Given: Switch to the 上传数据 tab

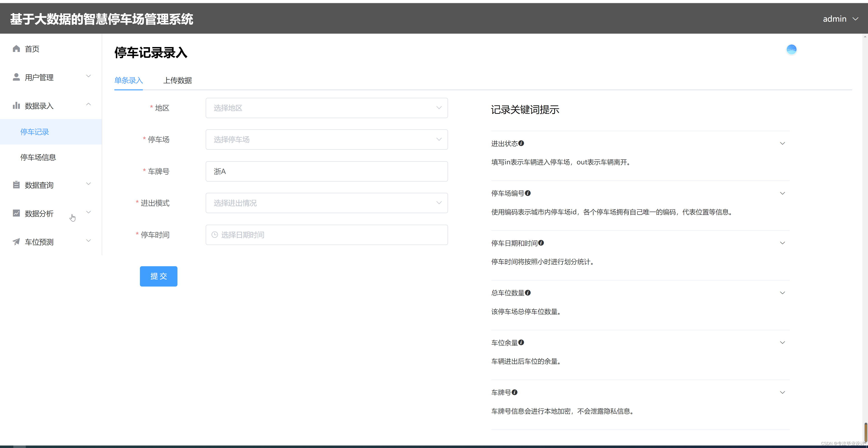Looking at the screenshot, I should [178, 80].
